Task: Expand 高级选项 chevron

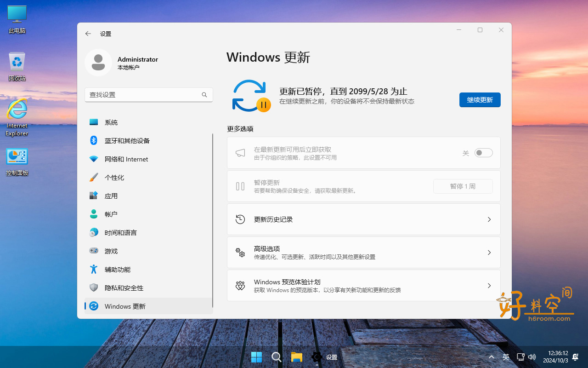Action: 489,253
